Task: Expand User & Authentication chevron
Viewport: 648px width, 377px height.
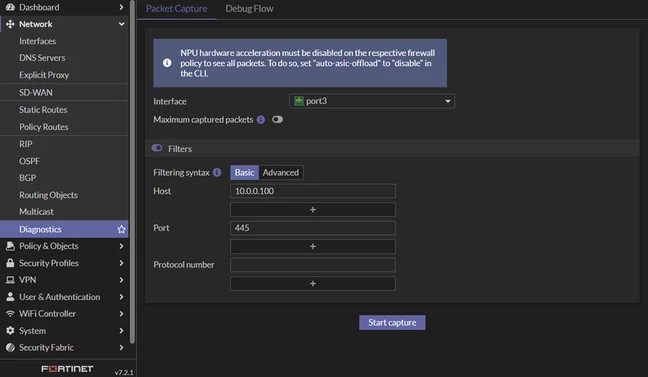Action: [121, 297]
